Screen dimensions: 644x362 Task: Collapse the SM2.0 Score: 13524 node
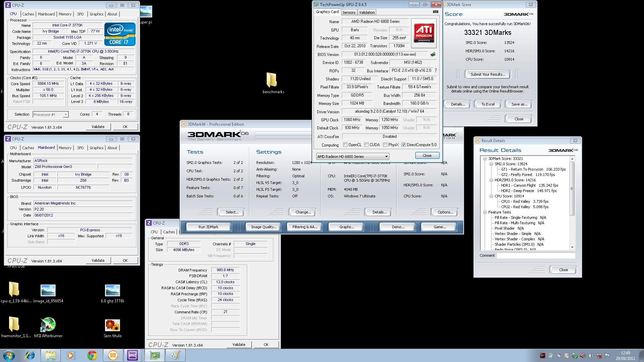click(491, 164)
